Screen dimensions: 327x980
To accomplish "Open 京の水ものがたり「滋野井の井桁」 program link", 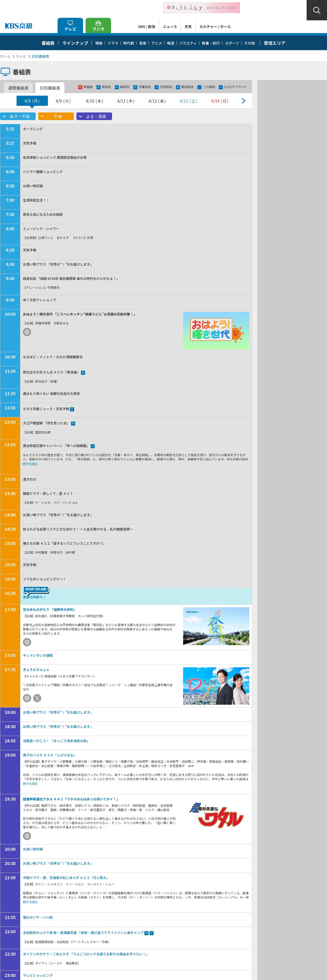I will (49, 610).
